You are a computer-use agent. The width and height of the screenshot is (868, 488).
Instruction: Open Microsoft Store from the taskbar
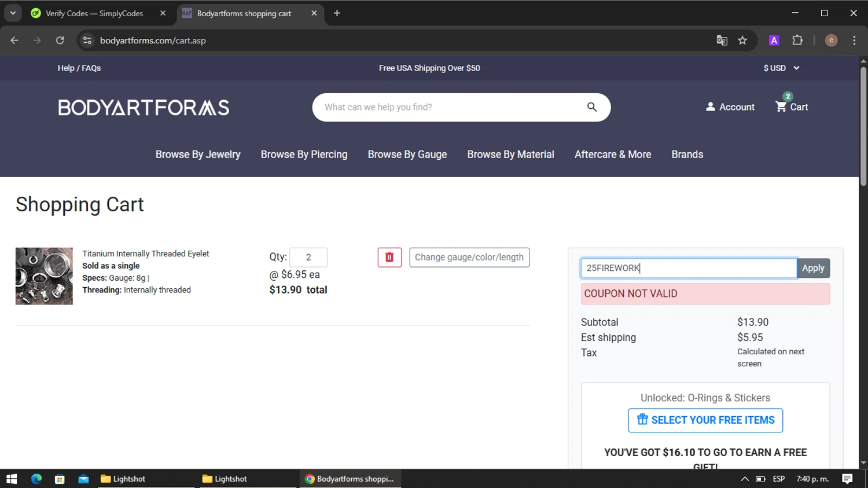(x=60, y=479)
